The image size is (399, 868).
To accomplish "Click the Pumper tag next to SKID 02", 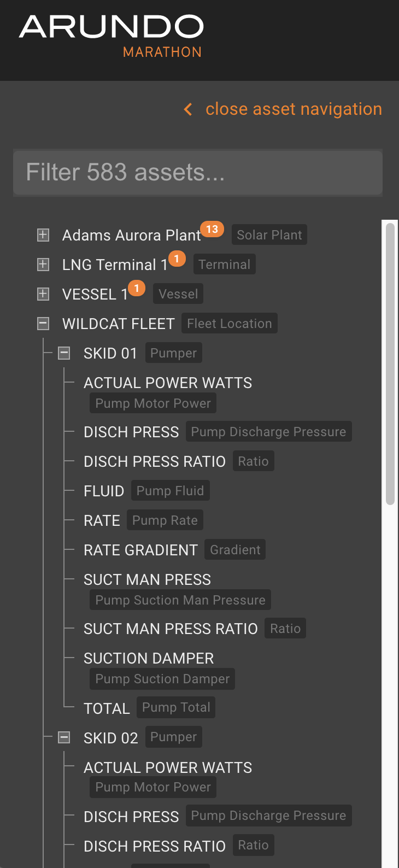I will pos(173,736).
